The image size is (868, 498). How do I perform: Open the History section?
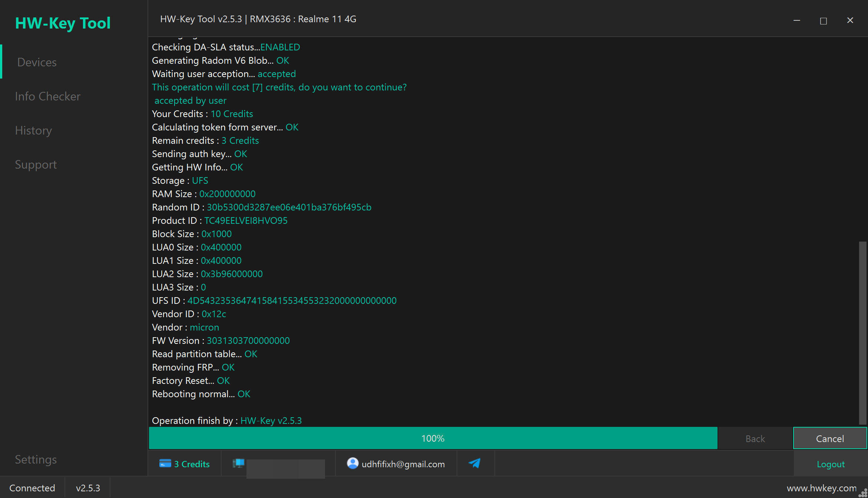pyautogui.click(x=33, y=130)
